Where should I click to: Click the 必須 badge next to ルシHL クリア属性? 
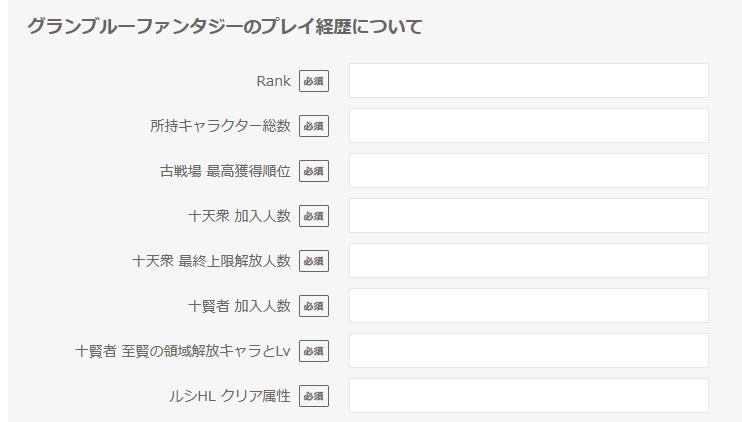(x=314, y=396)
